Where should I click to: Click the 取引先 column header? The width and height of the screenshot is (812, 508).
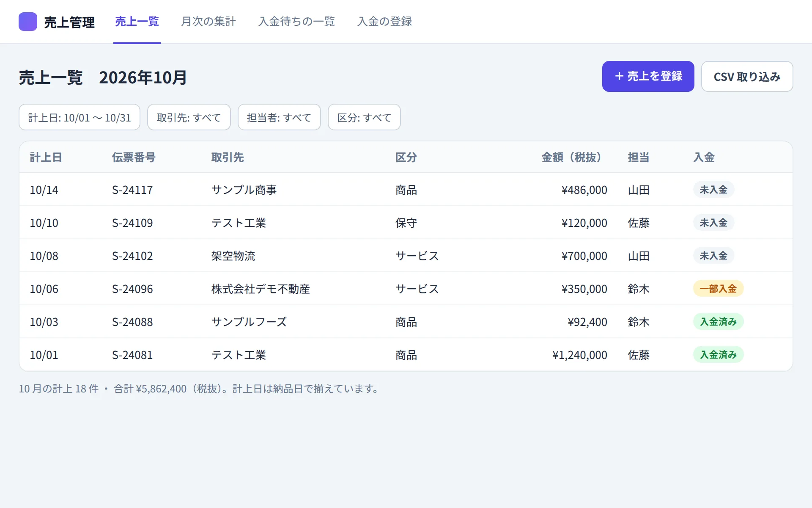pyautogui.click(x=228, y=157)
